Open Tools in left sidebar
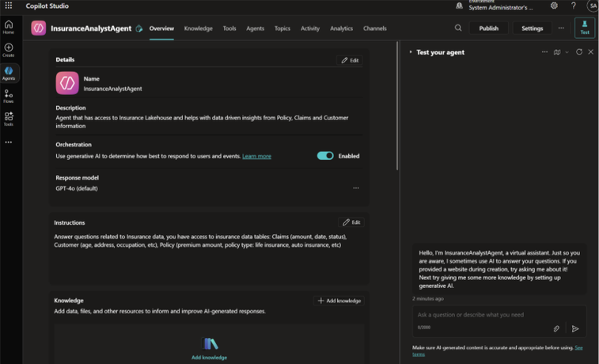The width and height of the screenshot is (599, 364). tap(9, 119)
